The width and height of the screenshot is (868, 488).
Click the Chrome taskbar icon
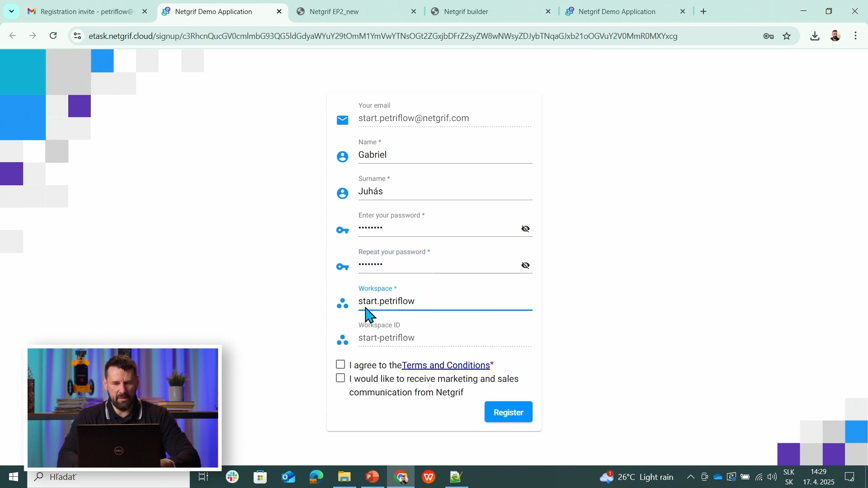pos(401,477)
